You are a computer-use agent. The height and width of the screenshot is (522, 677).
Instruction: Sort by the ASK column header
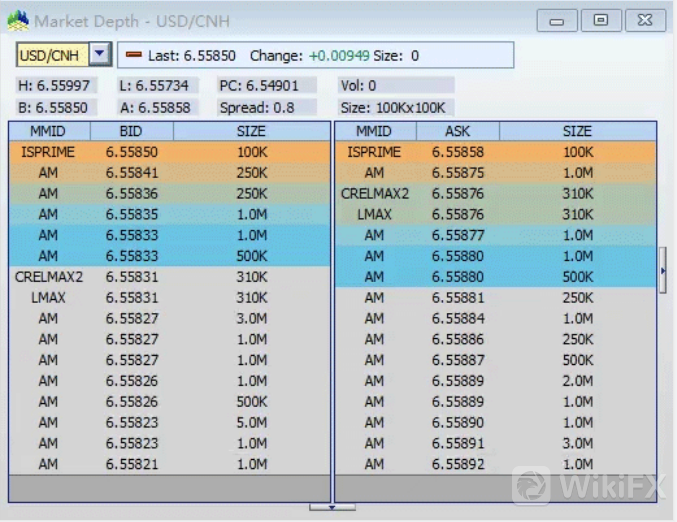457,131
